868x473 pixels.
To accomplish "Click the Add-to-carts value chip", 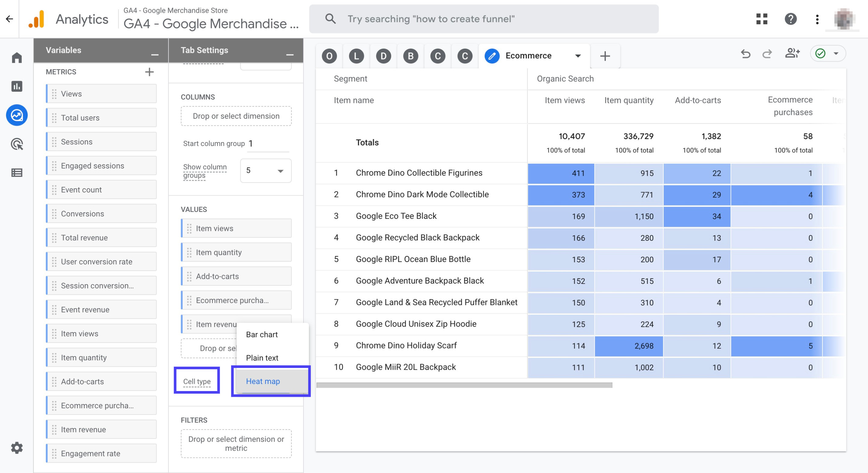I will 236,277.
